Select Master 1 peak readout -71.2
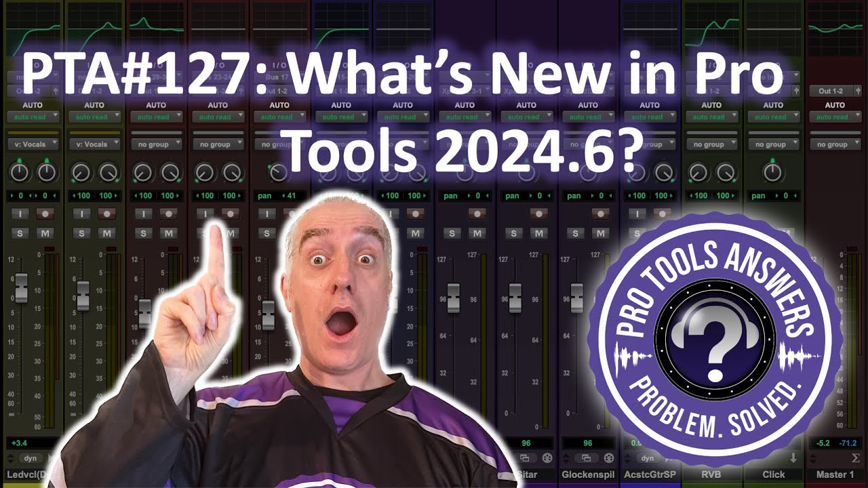This screenshot has height=488, width=868. [x=848, y=443]
